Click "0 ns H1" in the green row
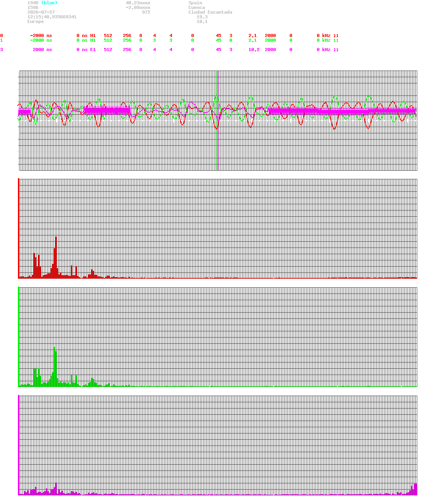Screen dimensions: 427x504 86,40
